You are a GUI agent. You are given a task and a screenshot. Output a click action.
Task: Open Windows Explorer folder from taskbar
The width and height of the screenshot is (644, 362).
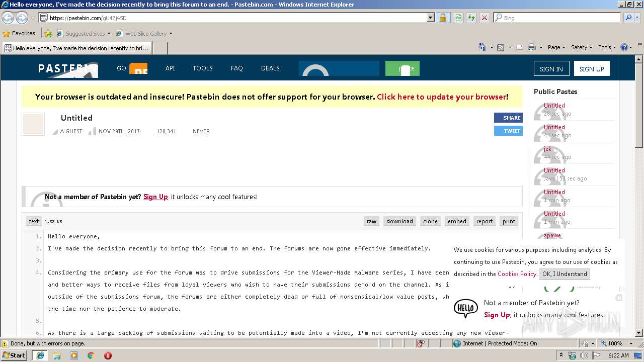pyautogui.click(x=57, y=355)
